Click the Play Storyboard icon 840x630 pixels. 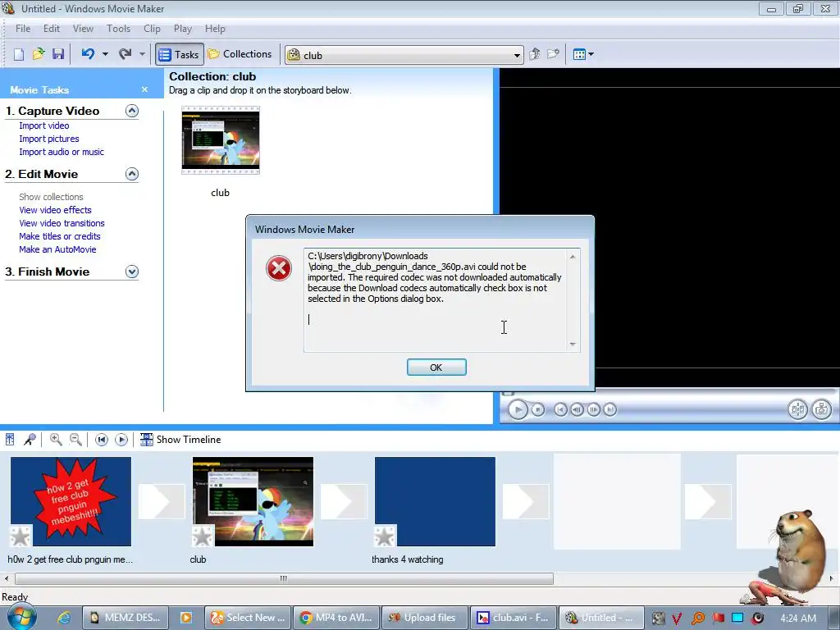point(121,440)
